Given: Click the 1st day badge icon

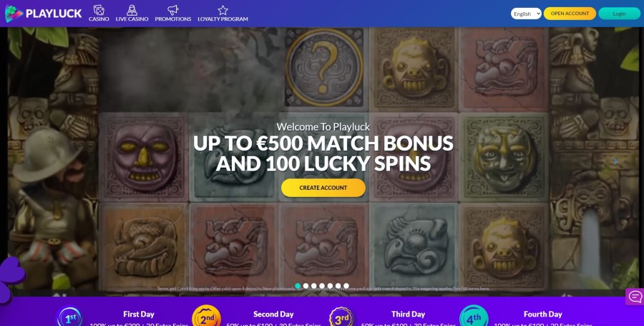Looking at the screenshot, I should pyautogui.click(x=69, y=317).
